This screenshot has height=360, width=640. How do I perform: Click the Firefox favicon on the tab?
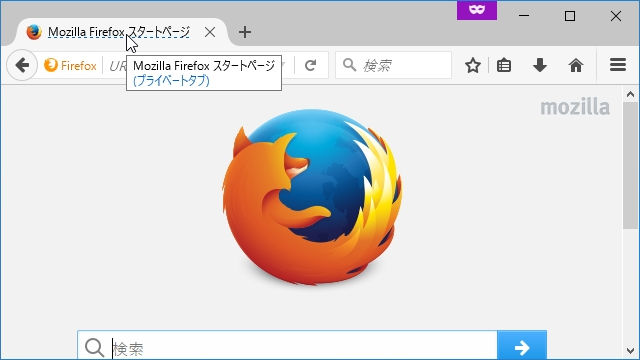(34, 32)
